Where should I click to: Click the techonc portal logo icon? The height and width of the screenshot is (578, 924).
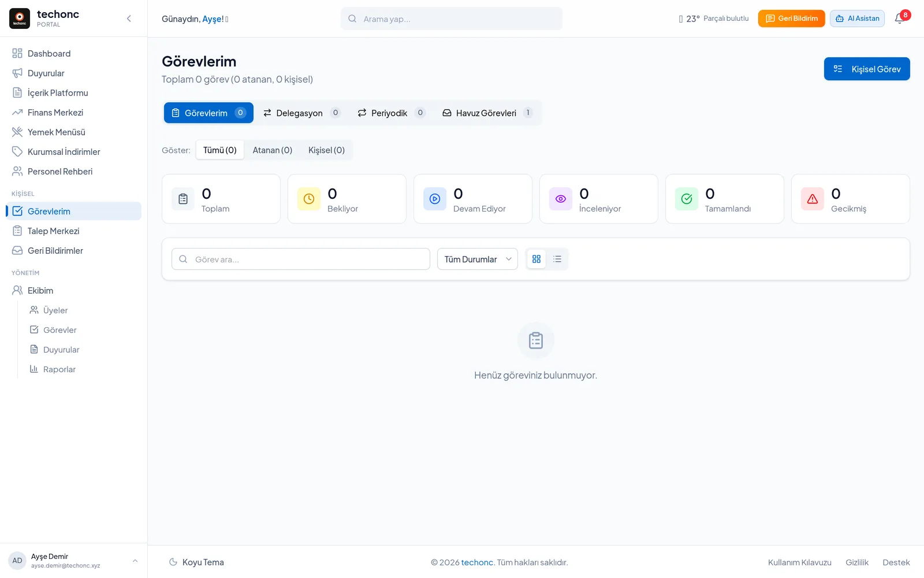(20, 18)
